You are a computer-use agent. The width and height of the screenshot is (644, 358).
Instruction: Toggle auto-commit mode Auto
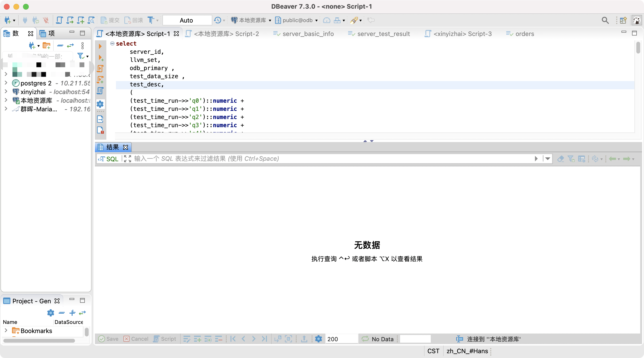coord(187,20)
